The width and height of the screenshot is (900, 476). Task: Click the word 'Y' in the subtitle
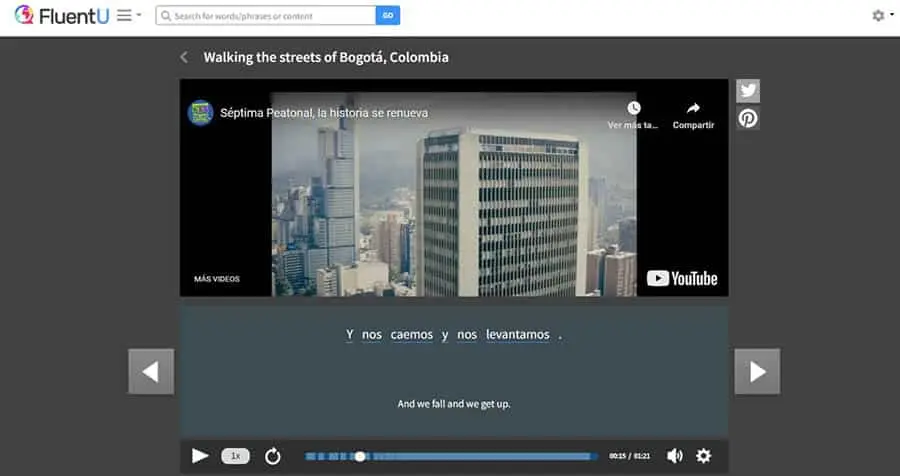(350, 334)
